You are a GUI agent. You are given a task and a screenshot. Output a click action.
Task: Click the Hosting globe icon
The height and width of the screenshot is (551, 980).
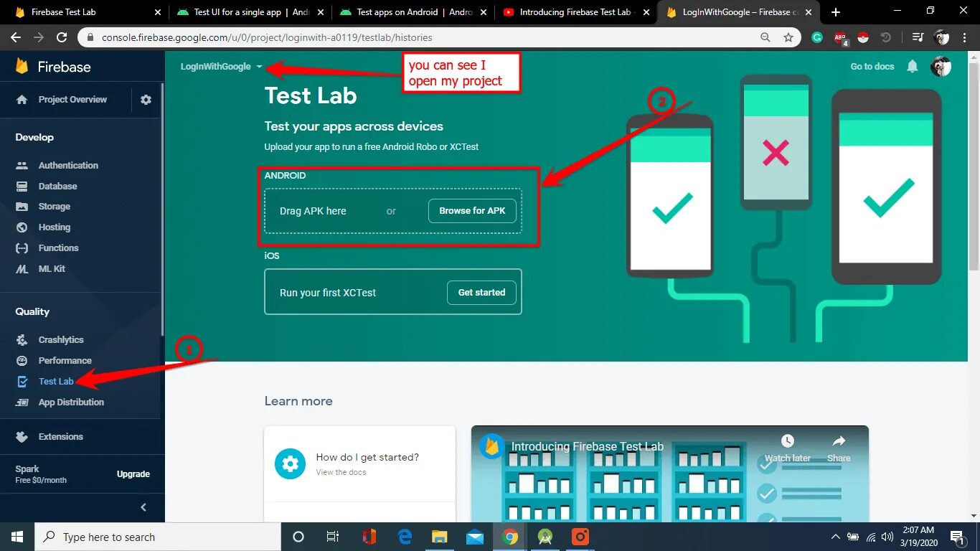[x=22, y=227]
